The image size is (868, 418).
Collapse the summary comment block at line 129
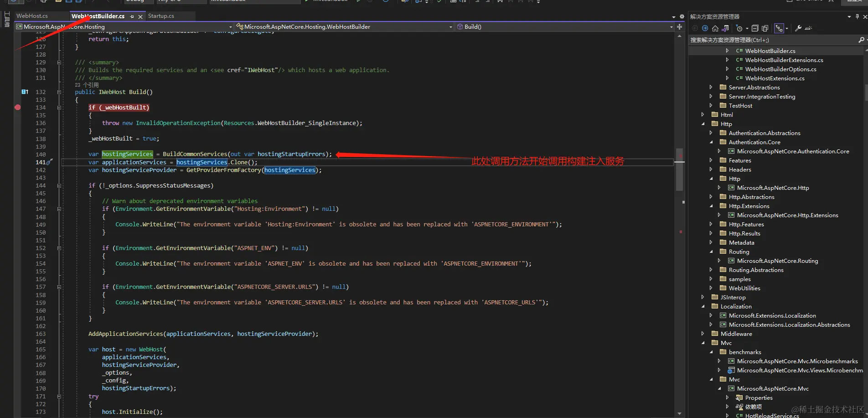(x=59, y=62)
